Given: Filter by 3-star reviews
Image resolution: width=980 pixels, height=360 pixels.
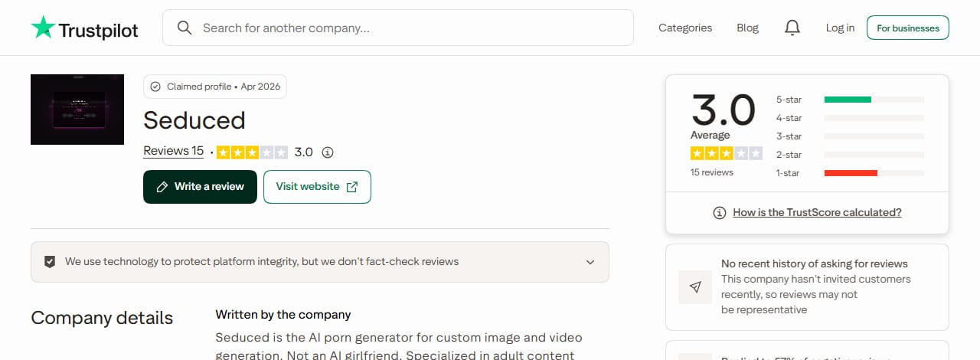Looking at the screenshot, I should pos(850,136).
